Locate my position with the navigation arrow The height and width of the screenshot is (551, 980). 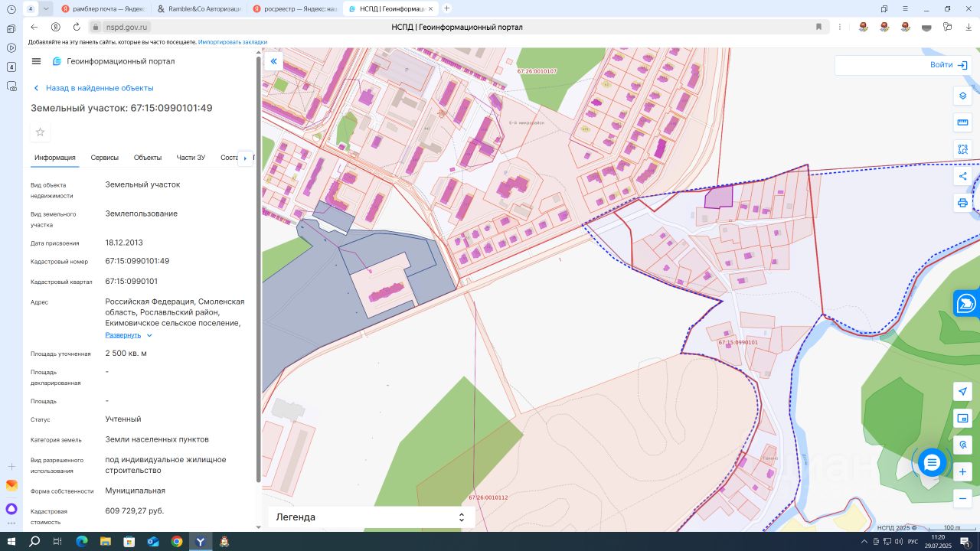pos(962,392)
